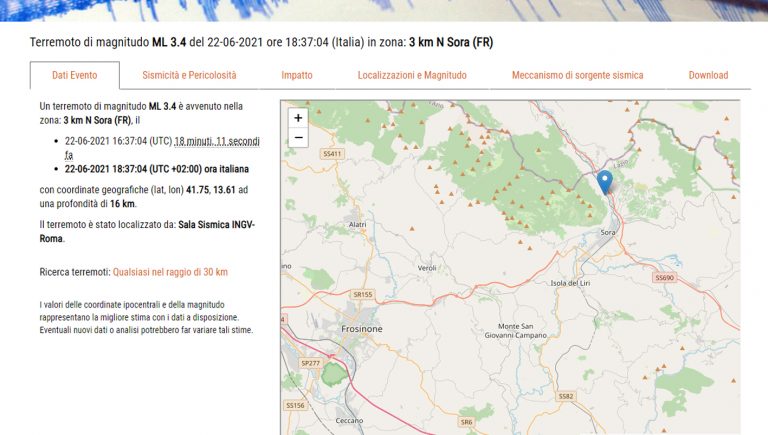Open the Impatto tab
The width and height of the screenshot is (768, 435).
point(296,75)
